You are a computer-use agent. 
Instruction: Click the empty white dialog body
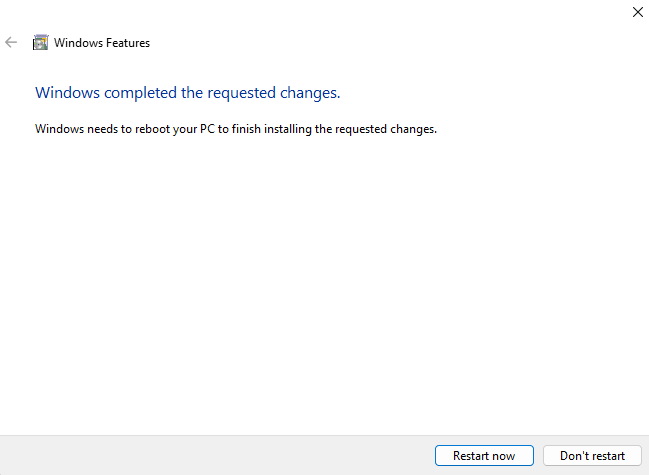pyautogui.click(x=324, y=290)
